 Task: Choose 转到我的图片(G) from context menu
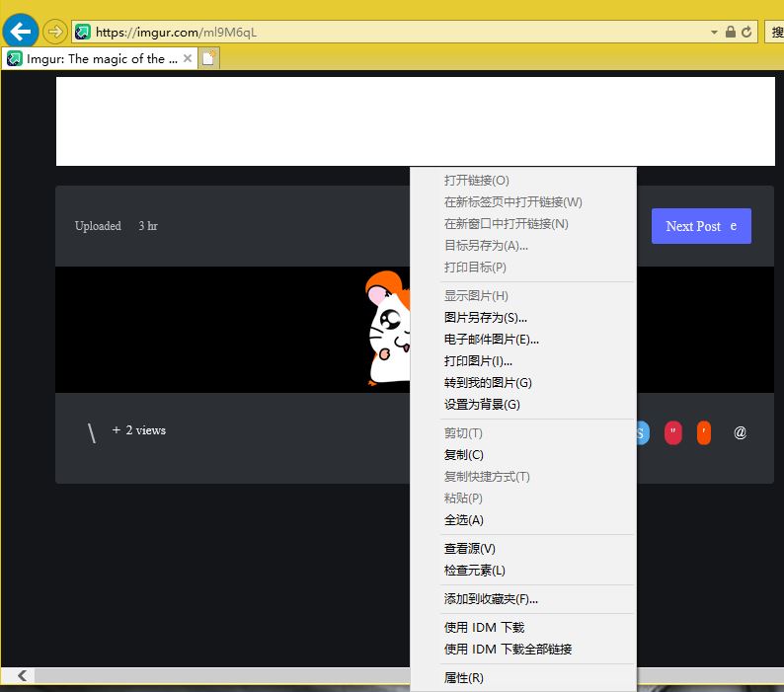pyautogui.click(x=523, y=383)
